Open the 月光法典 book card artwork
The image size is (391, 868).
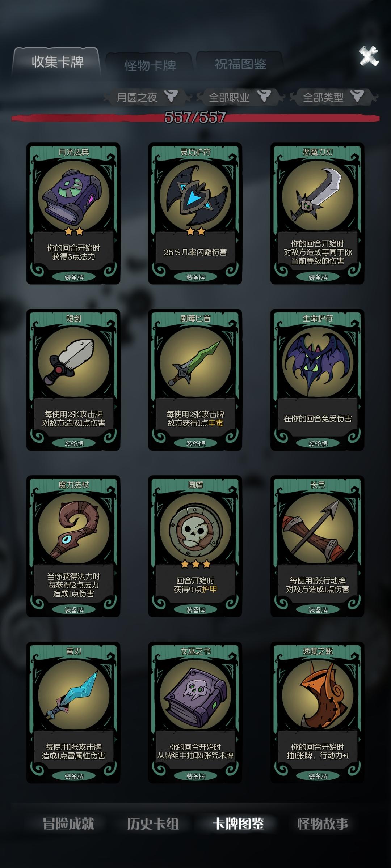(73, 196)
